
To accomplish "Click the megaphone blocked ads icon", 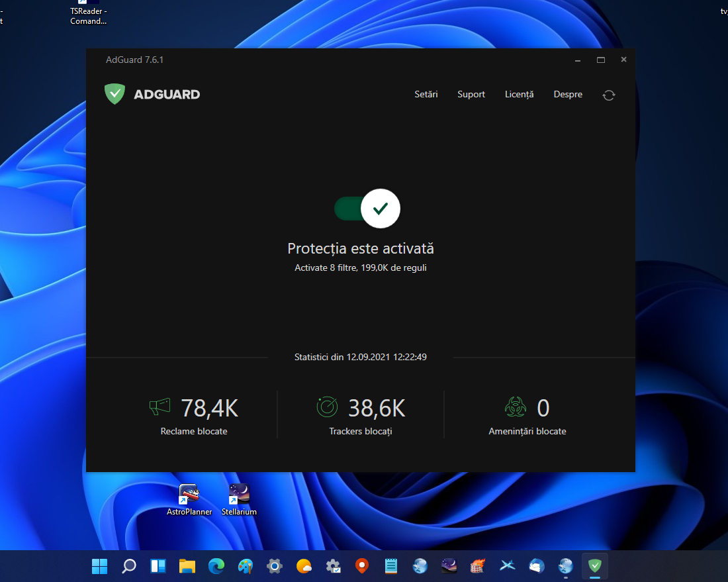I will tap(159, 407).
